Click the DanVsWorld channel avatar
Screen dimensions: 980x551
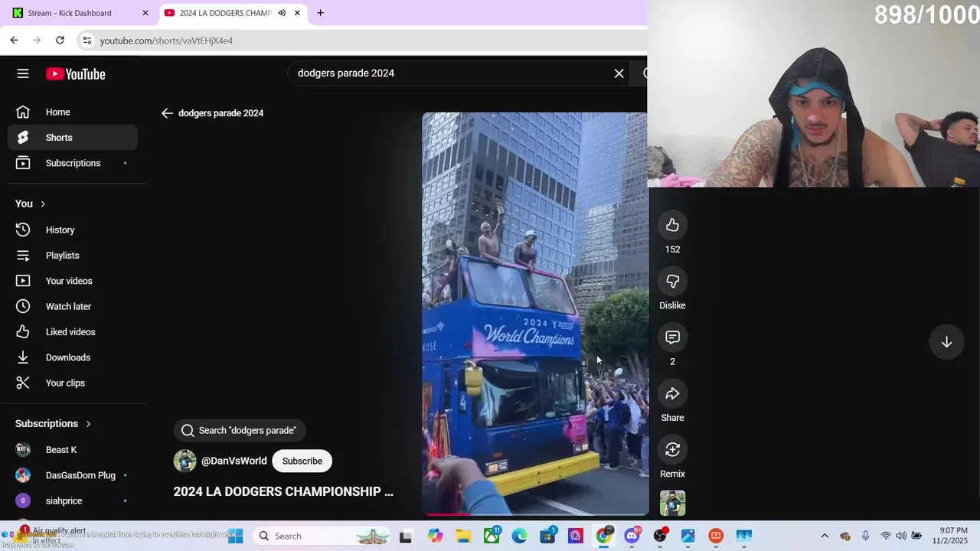[x=185, y=461]
